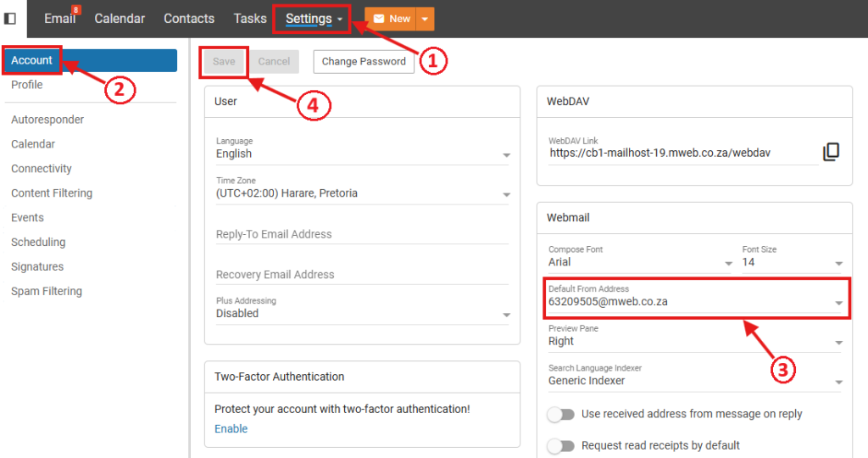868x458 pixels.
Task: Click Enable two-factor authentication link
Action: point(231,428)
